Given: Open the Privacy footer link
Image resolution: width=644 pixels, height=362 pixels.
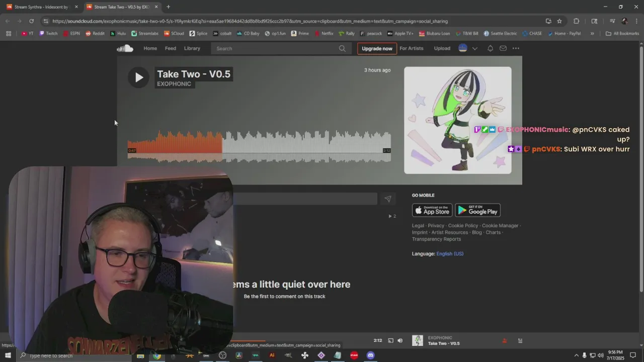Looking at the screenshot, I should point(436,226).
